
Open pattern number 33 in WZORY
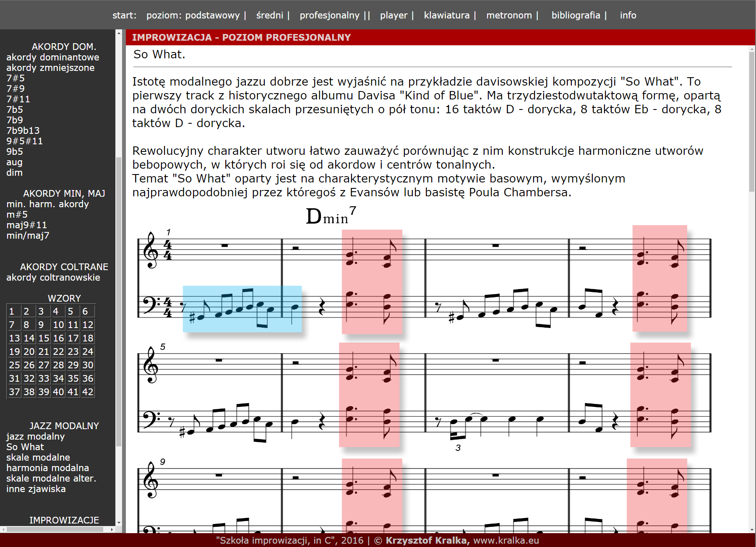(44, 378)
